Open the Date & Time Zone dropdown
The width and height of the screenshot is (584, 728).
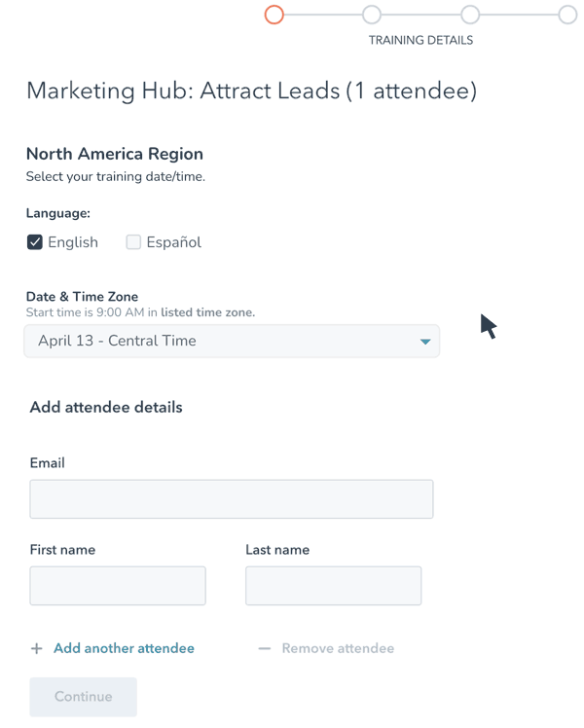click(x=231, y=342)
